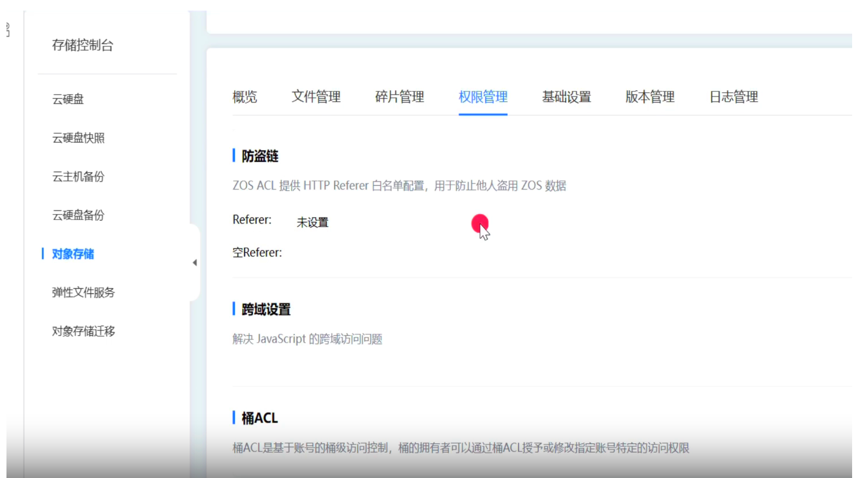Click the 防盗链 section heading
This screenshot has height=478, width=868.
[260, 156]
